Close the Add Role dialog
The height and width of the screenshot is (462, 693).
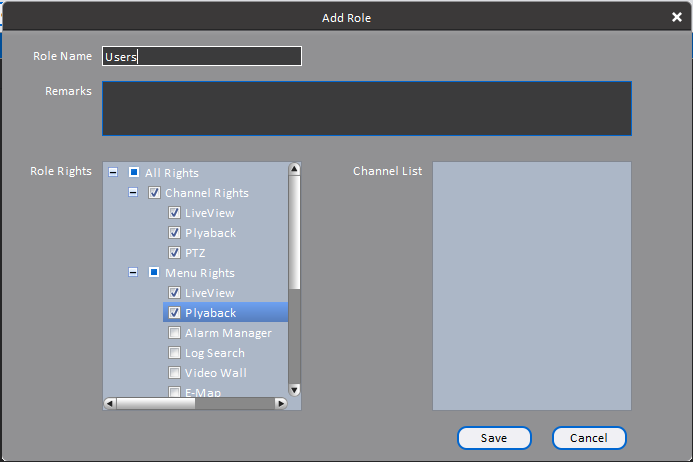pyautogui.click(x=676, y=17)
